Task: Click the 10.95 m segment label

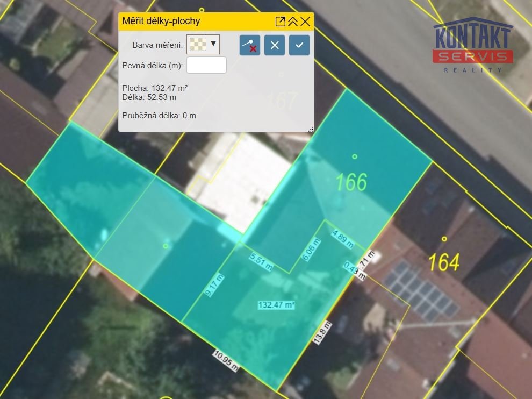Action: tap(226, 361)
